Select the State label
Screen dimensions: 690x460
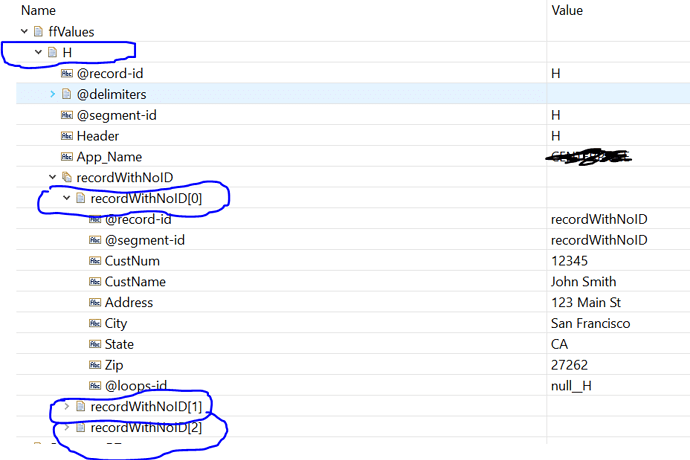click(119, 344)
